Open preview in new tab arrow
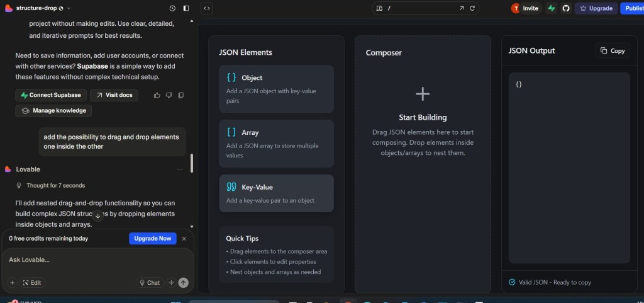644x303 pixels. click(461, 8)
